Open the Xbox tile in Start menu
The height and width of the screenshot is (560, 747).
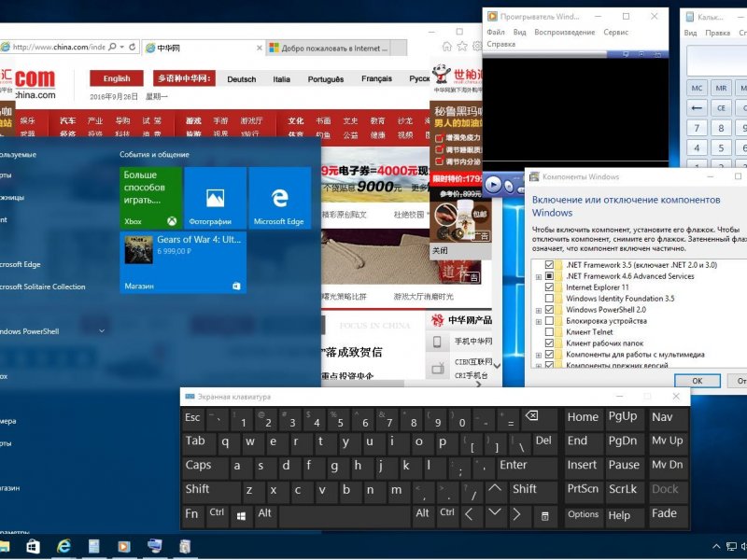coord(150,198)
